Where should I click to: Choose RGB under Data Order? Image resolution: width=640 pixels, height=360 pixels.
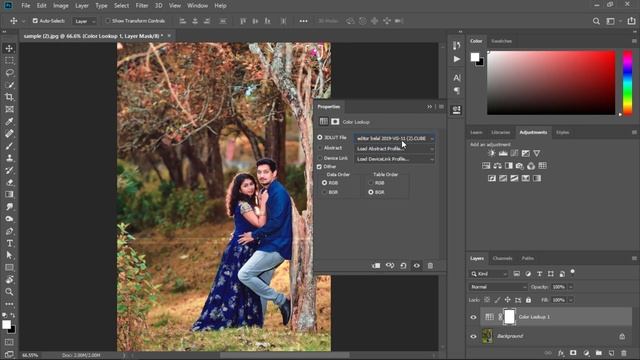click(x=324, y=183)
